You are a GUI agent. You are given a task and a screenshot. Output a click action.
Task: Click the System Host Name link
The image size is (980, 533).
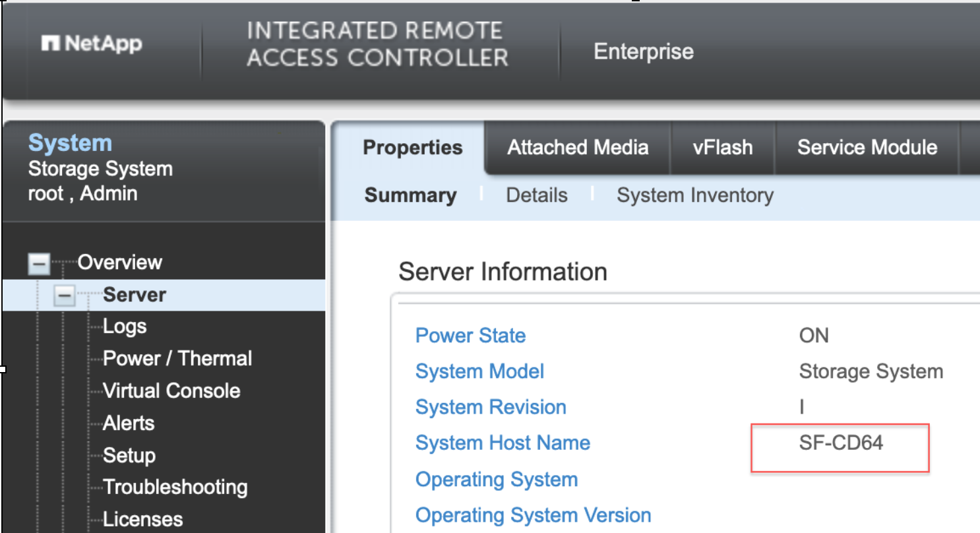coord(503,443)
